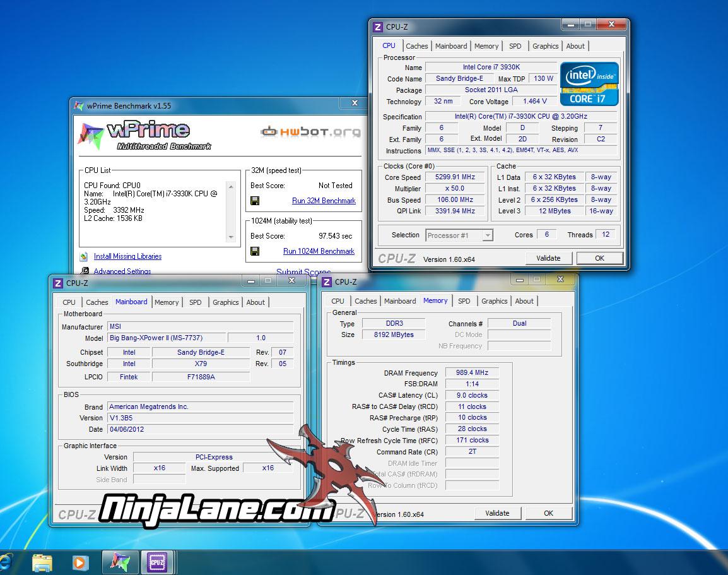Select CPU tab in Mainboard CPU-Z window
The width and height of the screenshot is (728, 575).
(x=69, y=302)
